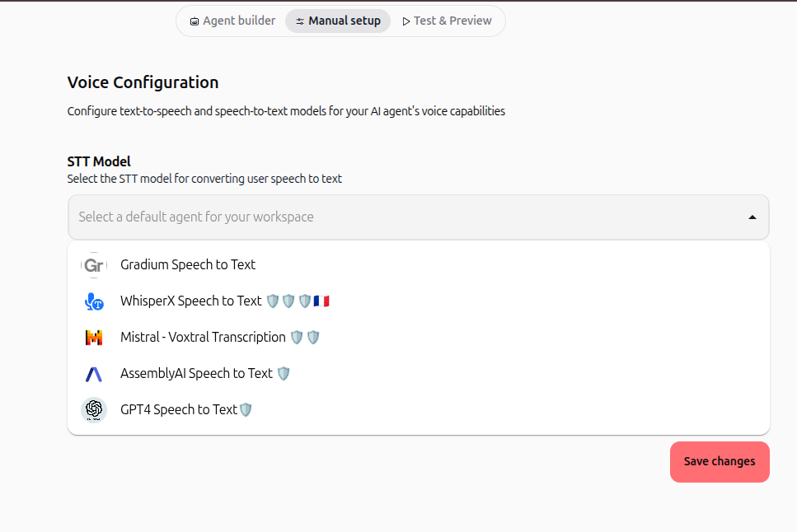Open the Test & Preview tab
The image size is (797, 532).
tap(447, 21)
